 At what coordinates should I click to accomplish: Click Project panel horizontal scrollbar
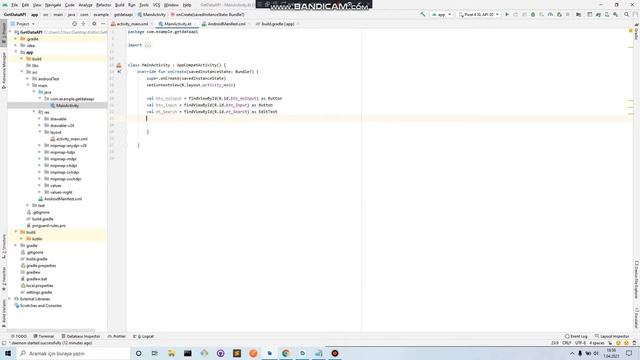tap(52, 331)
